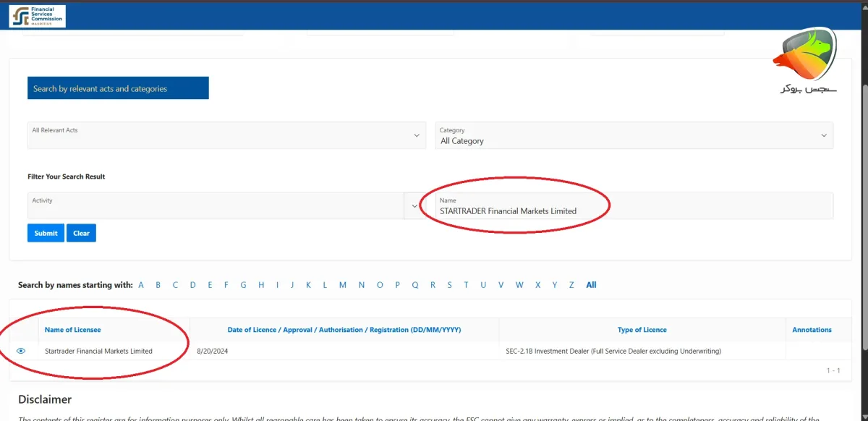Filter names starting with A
This screenshot has height=421, width=868.
coord(141,285)
